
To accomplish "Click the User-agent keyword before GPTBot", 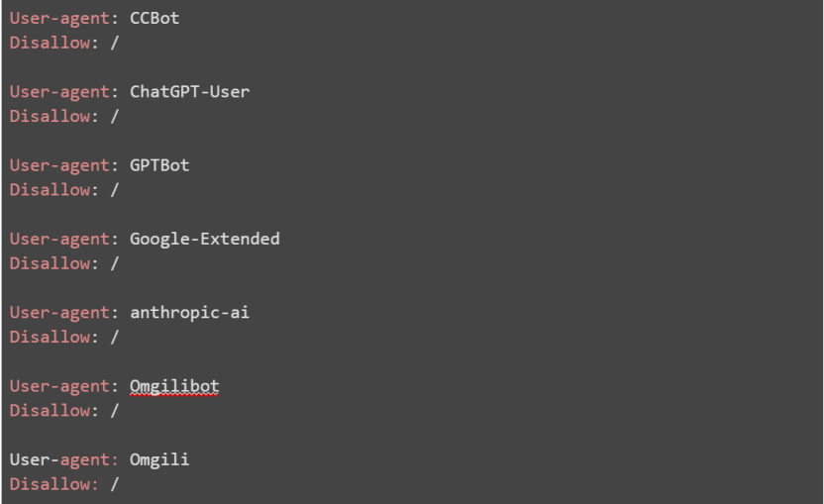I will click(x=59, y=165).
